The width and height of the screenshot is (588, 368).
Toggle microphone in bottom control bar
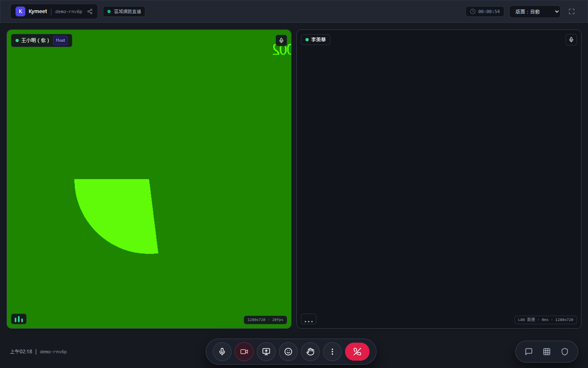222,352
